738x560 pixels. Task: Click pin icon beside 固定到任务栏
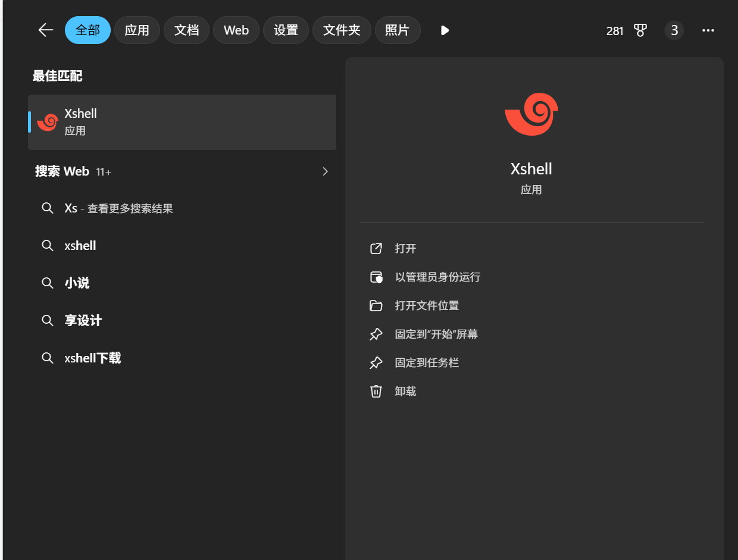[x=376, y=363]
